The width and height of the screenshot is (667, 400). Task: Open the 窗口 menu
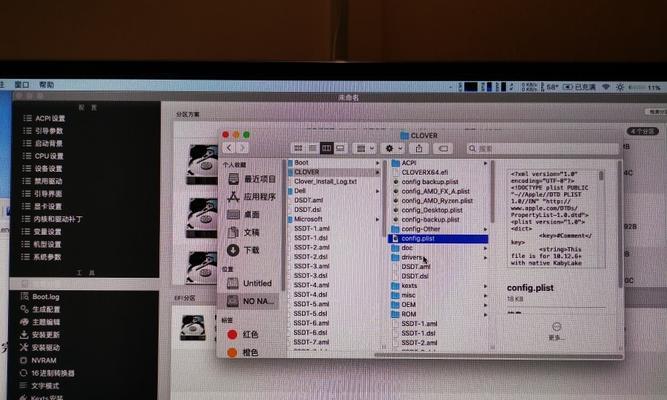point(22,85)
